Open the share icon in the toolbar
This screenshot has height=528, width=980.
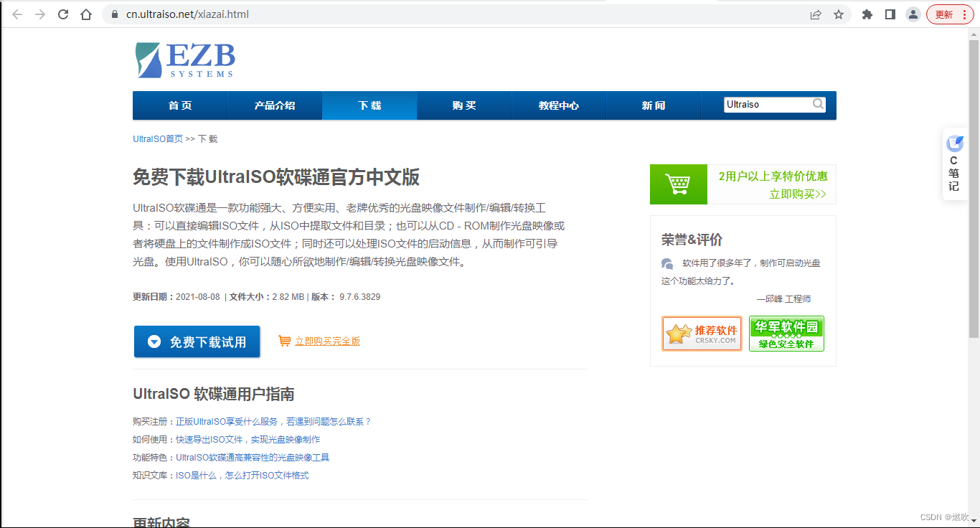(816, 14)
